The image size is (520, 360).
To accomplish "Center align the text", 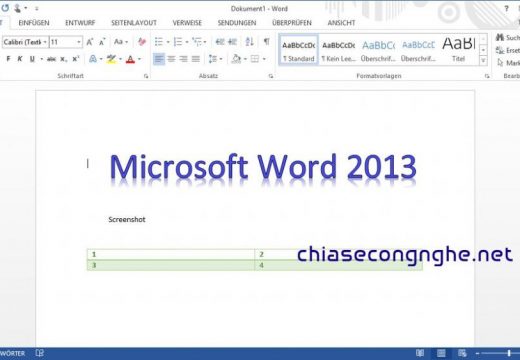I will click(x=171, y=59).
